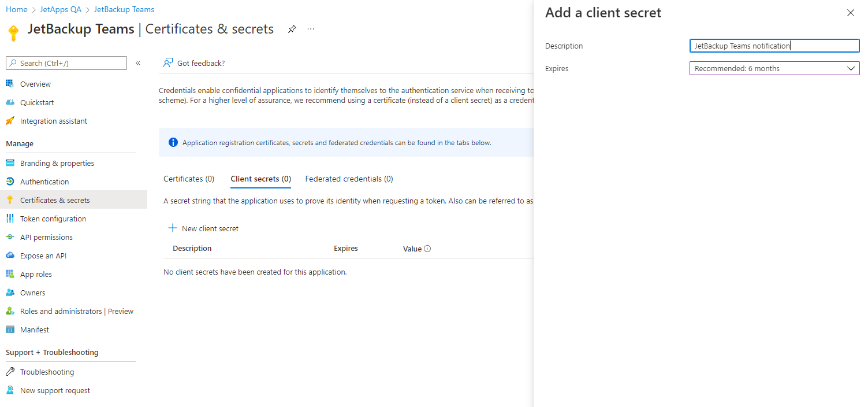This screenshot has width=868, height=407.
Task: Click the blue info banner icon
Action: [x=173, y=142]
